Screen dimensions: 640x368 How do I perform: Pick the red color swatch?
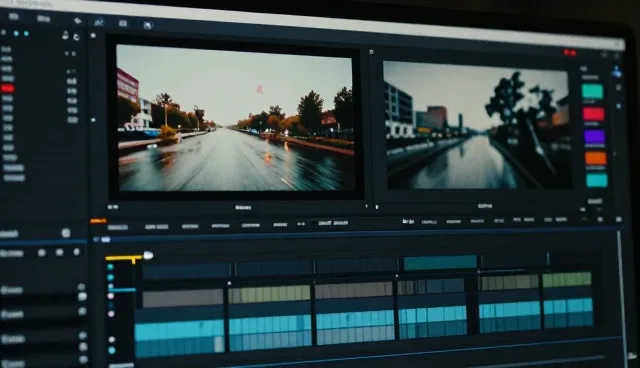click(x=593, y=114)
